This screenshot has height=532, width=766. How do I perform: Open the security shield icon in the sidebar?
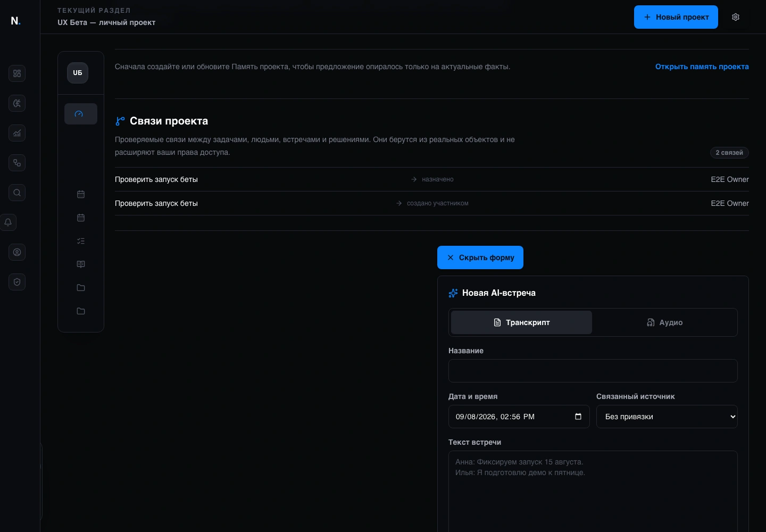17,282
